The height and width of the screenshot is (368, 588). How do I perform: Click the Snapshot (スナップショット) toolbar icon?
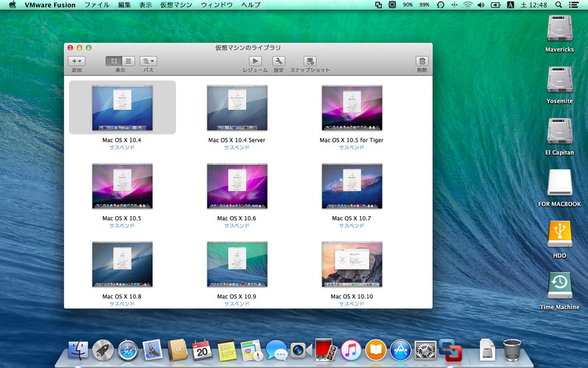pyautogui.click(x=310, y=61)
